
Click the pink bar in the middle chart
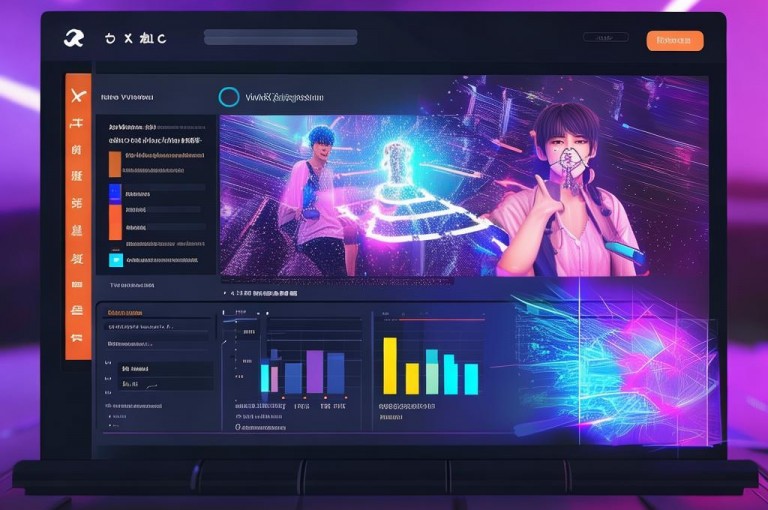pos(274,380)
